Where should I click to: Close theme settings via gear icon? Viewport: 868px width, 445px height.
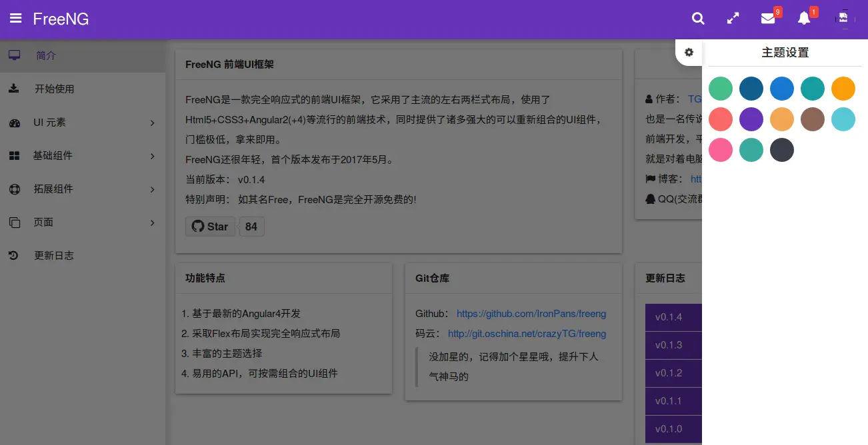pyautogui.click(x=689, y=52)
